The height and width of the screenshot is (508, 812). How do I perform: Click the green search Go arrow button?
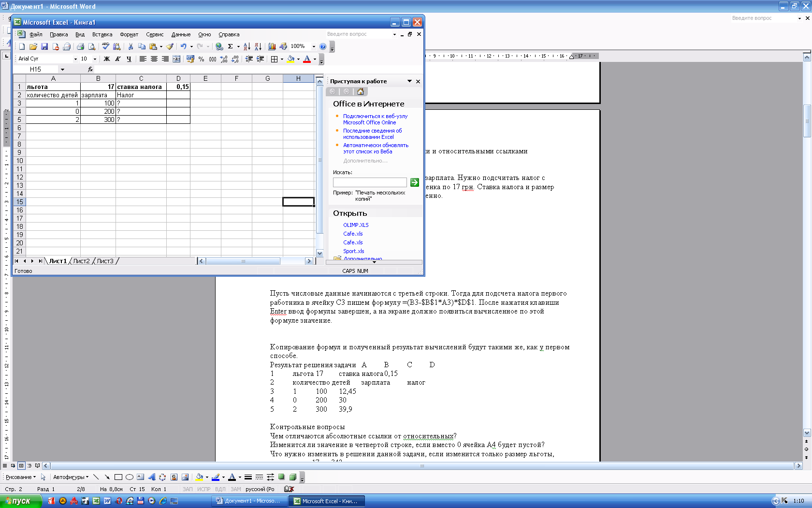click(414, 182)
